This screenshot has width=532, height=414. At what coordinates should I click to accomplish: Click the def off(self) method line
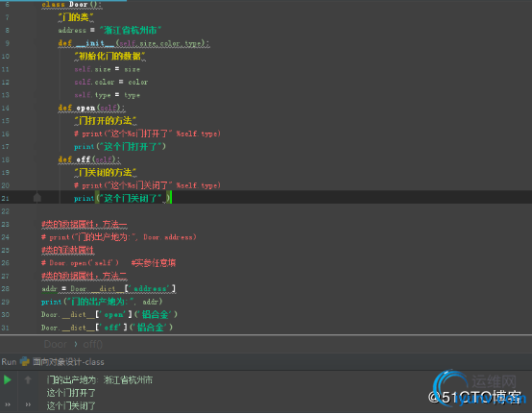click(x=89, y=159)
